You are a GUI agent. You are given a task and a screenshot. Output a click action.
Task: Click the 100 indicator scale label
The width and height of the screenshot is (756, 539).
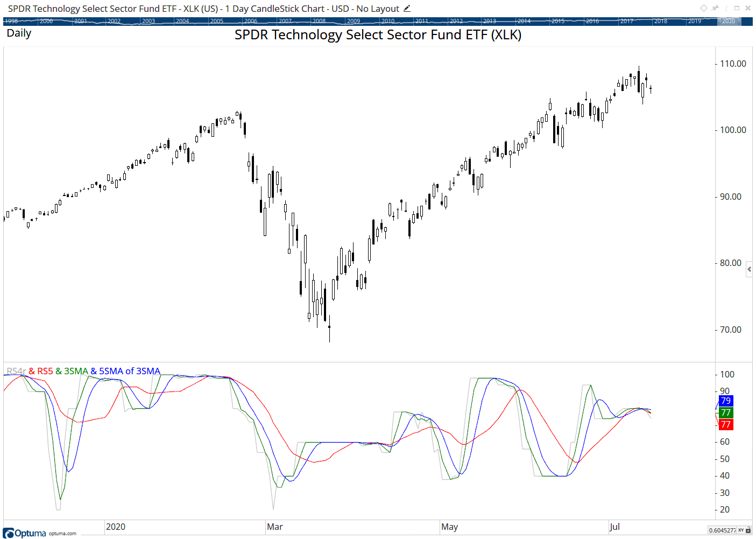click(727, 374)
